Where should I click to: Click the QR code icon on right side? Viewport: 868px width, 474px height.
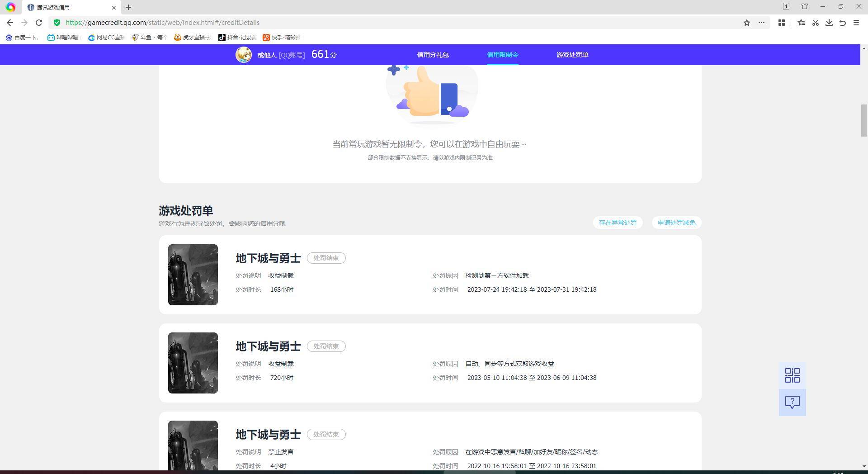coord(792,375)
